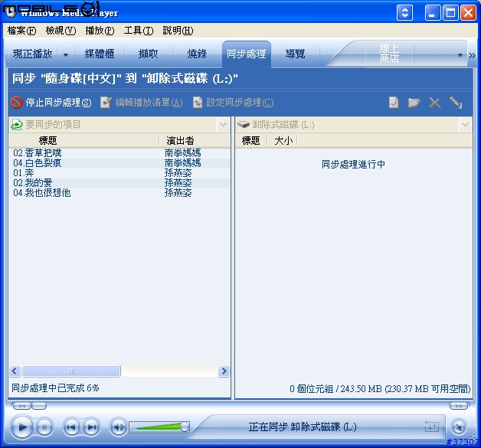481x448 pixels.
Task: Open the 播放(P) menu
Action: (x=100, y=31)
